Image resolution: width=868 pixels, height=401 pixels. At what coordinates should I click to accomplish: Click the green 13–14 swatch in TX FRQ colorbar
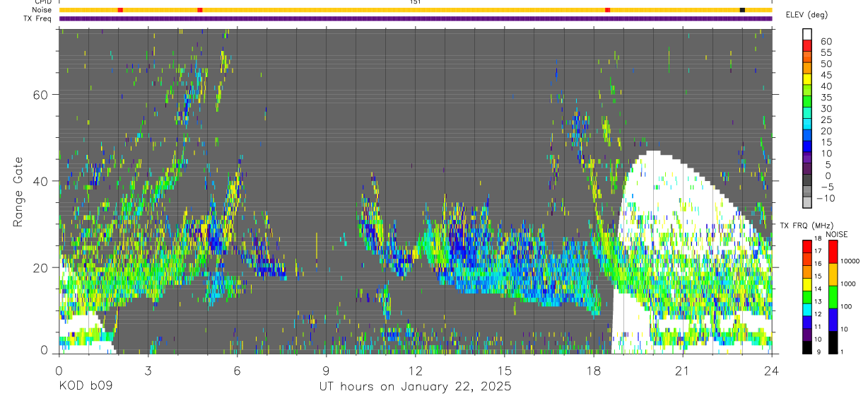pyautogui.click(x=807, y=296)
